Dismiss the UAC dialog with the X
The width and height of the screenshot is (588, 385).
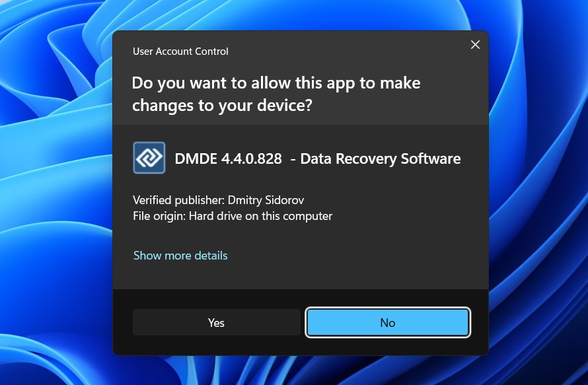(475, 44)
